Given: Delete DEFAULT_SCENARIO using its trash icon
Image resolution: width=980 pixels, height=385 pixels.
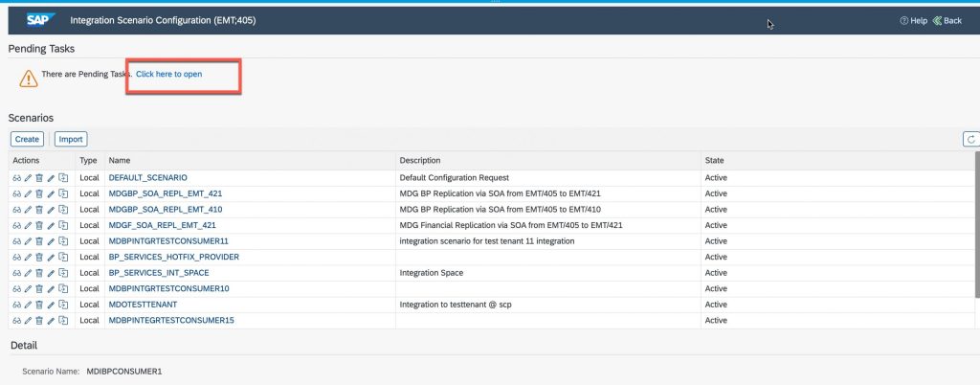Looking at the screenshot, I should pos(38,178).
